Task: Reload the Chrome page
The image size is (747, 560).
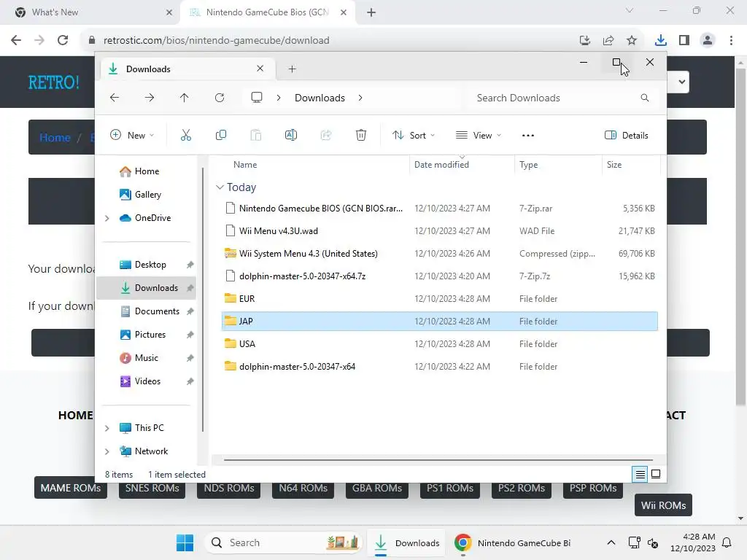Action: click(63, 40)
